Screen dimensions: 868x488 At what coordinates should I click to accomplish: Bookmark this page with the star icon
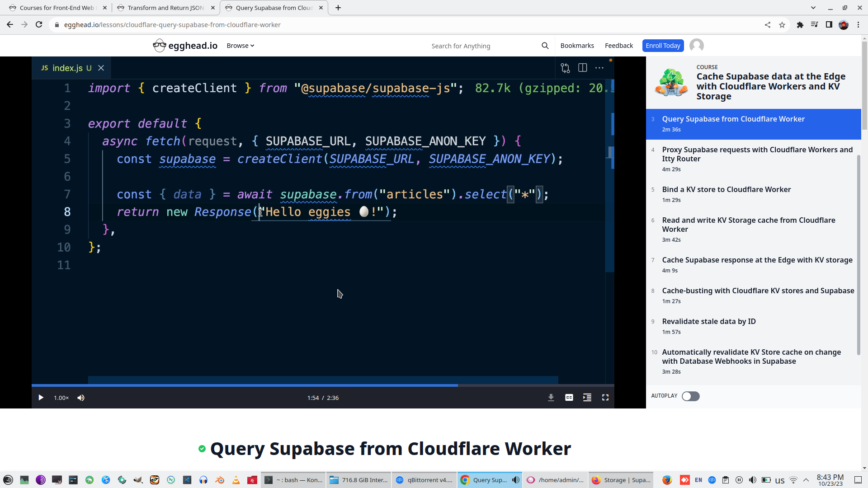click(782, 25)
